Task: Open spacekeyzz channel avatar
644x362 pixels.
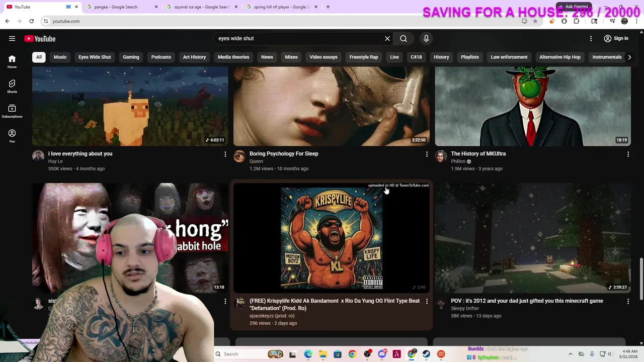Action: click(x=239, y=303)
